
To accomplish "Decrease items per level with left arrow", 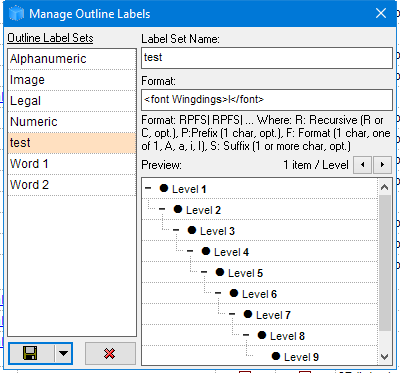I will (x=362, y=165).
